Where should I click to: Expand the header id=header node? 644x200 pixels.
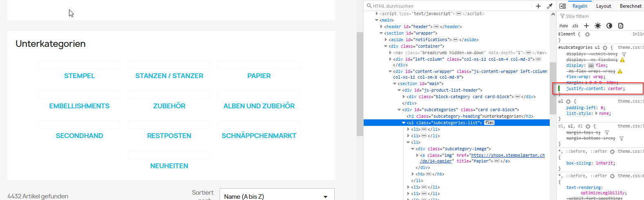(x=381, y=26)
